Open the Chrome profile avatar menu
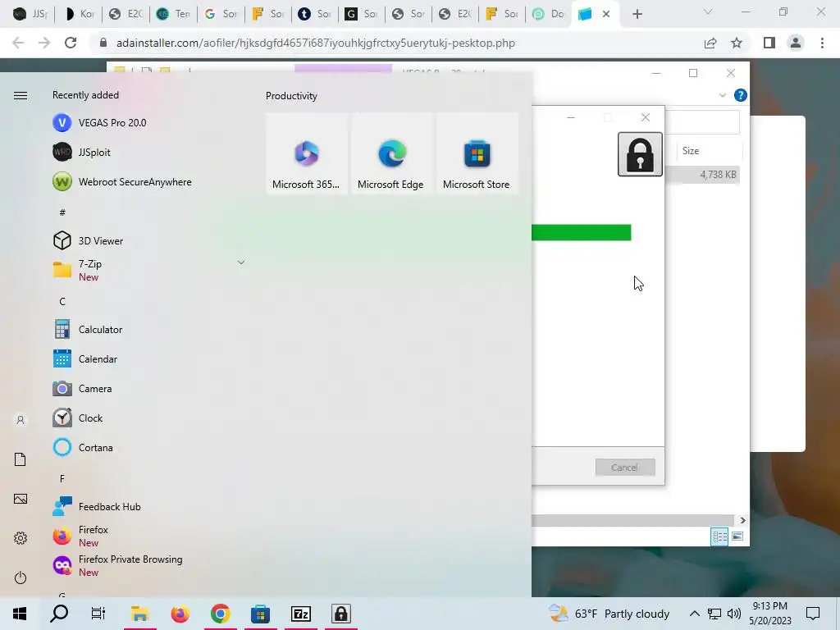 point(796,43)
